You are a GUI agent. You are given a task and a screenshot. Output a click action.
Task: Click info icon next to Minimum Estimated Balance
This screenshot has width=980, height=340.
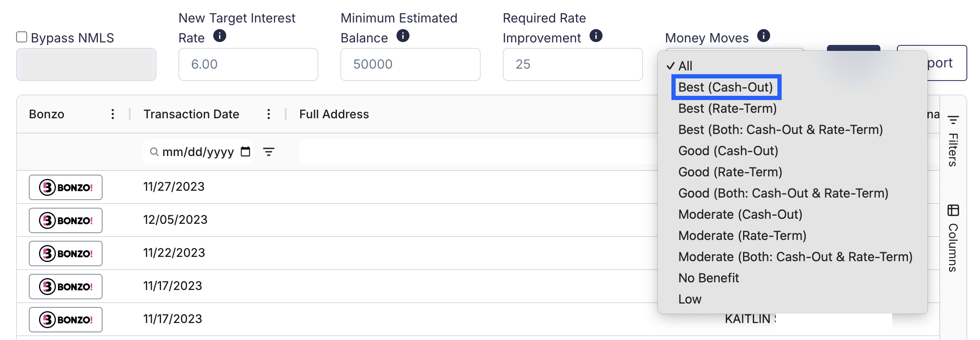tap(403, 36)
